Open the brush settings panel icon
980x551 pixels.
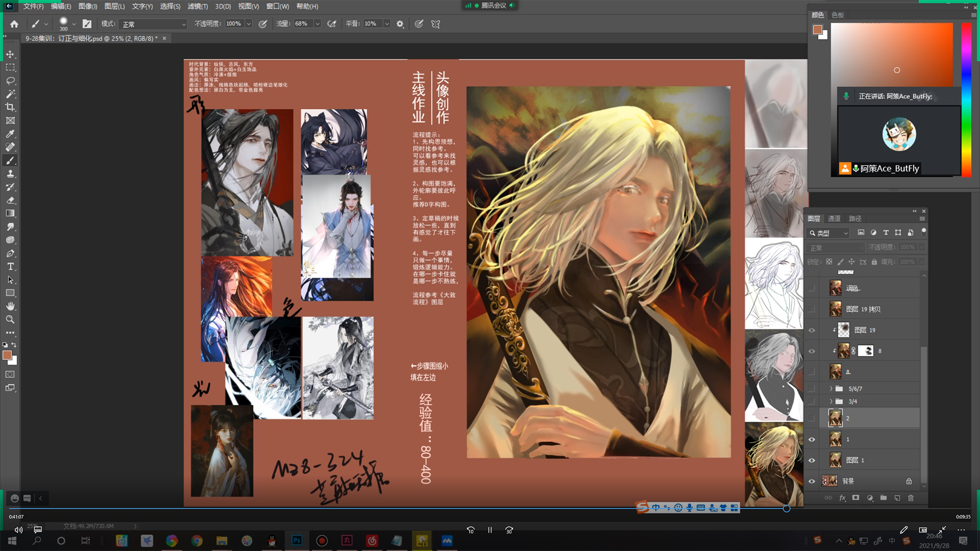(87, 24)
